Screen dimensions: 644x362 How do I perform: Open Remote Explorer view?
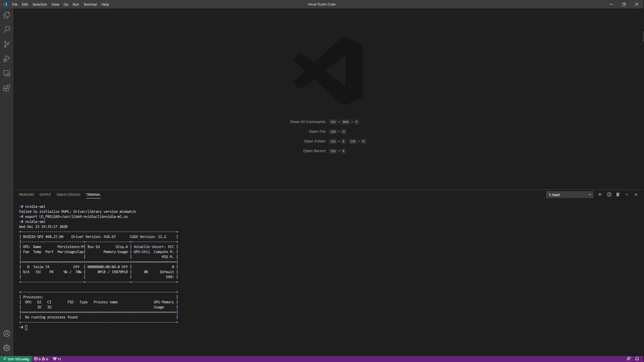(x=7, y=73)
